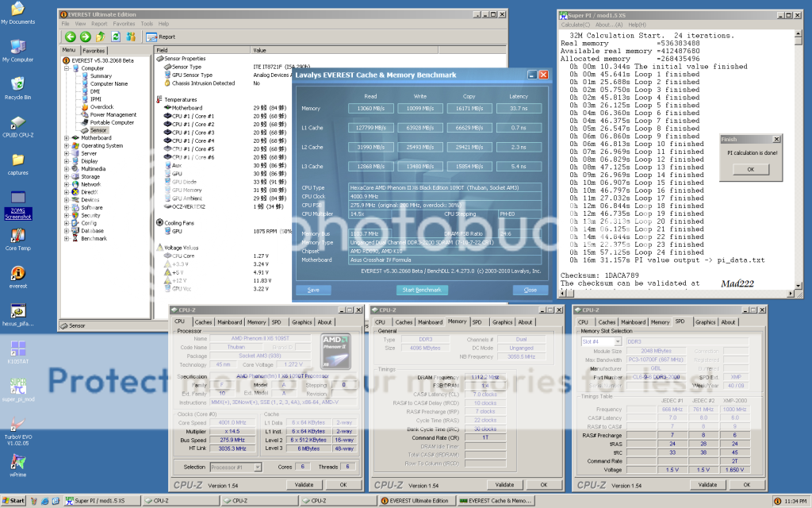Switch to the Favorites tab in EVEREST
The image size is (812, 508).
[94, 50]
